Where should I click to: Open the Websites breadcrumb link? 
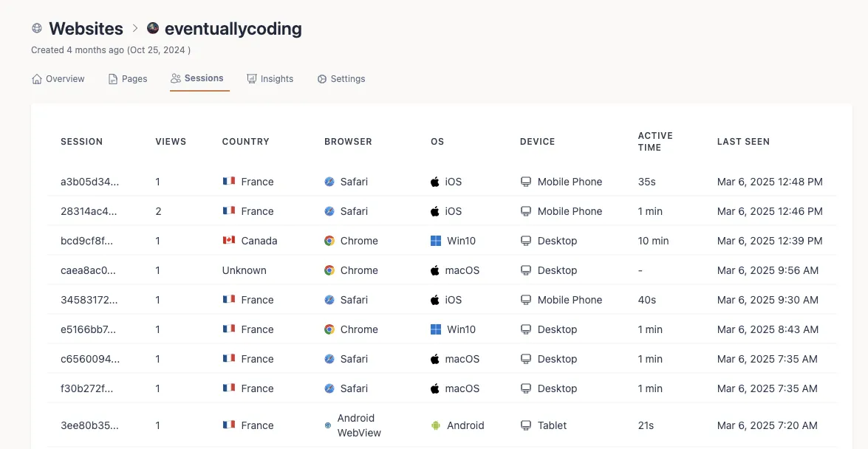coord(86,29)
